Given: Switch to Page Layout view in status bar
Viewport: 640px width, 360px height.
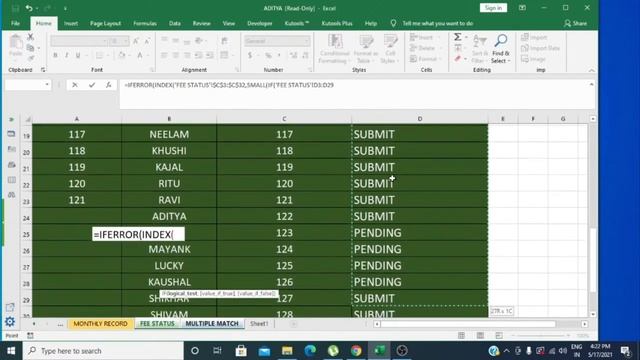Looking at the screenshot, I should point(480,336).
